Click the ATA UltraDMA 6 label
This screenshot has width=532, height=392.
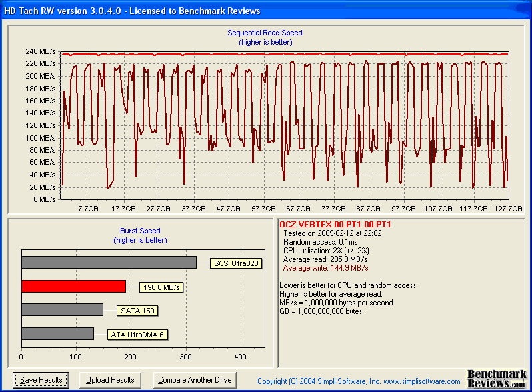[x=137, y=335]
